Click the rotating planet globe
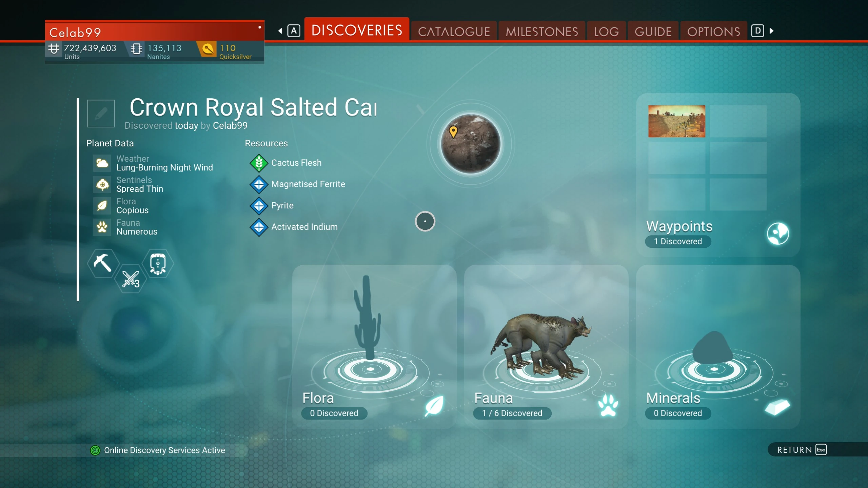The height and width of the screenshot is (488, 868). click(x=471, y=144)
